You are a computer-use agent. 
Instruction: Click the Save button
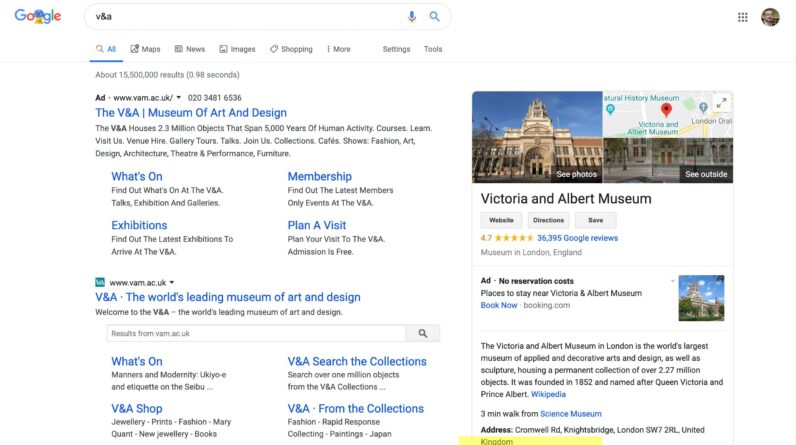point(595,220)
